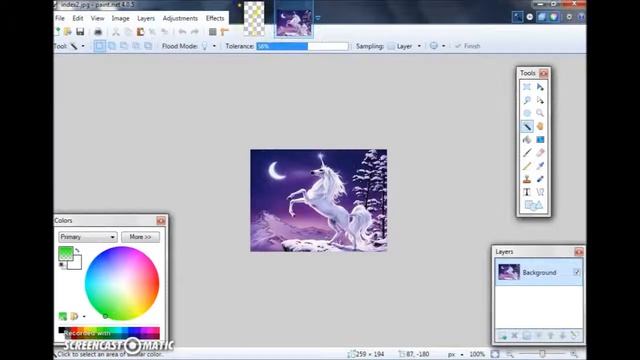Close the Colors panel
Image resolution: width=640 pixels, height=360 pixels.
coord(161,221)
